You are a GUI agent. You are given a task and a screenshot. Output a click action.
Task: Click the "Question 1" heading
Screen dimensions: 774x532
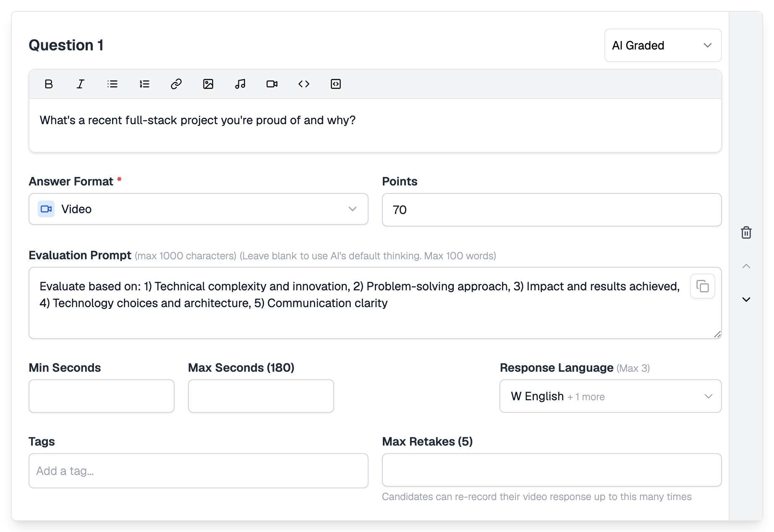(x=66, y=45)
